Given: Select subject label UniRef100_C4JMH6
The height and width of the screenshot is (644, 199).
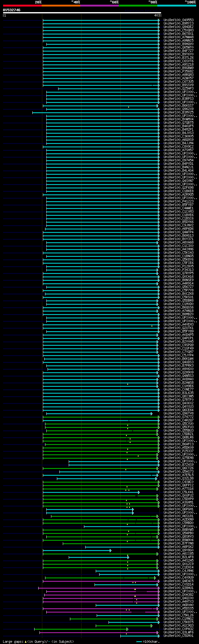Looking at the screenshot, I should point(179,571).
